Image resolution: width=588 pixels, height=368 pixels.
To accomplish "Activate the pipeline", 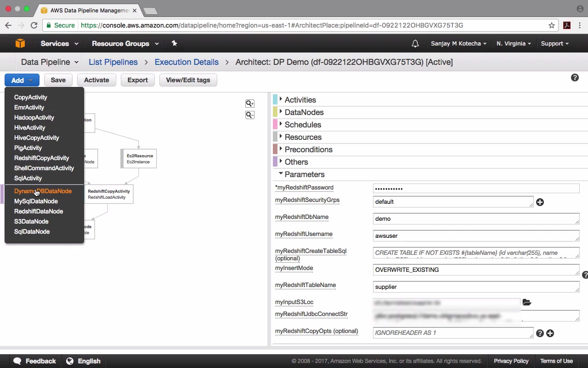I will pyautogui.click(x=96, y=80).
